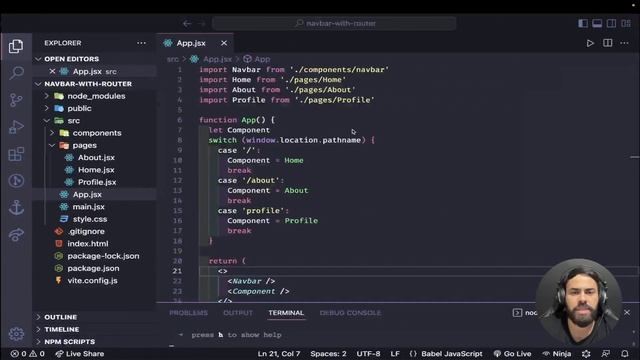Change UTF-8 file encoding
Screen dimensions: 640x360
[x=368, y=354]
